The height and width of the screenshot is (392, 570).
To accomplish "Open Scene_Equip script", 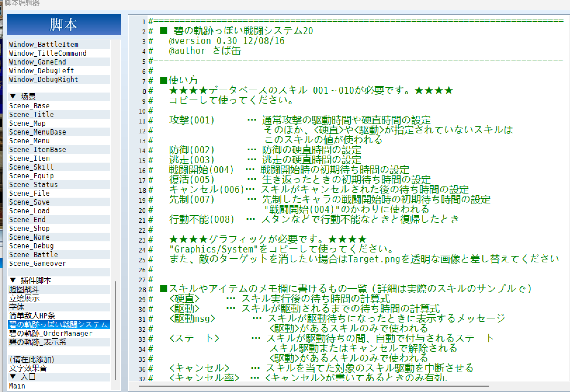I will click(x=59, y=176).
